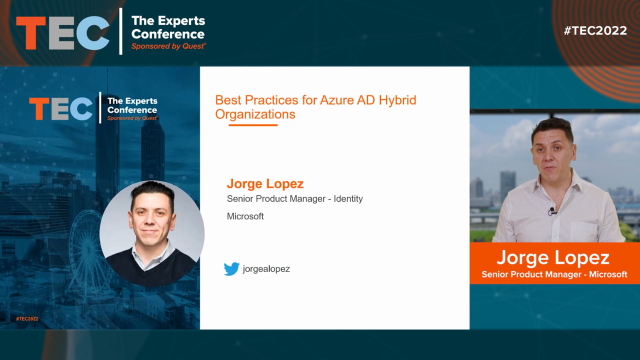Click the orange 'Jorge Lopez' name on slide

pyautogui.click(x=265, y=184)
